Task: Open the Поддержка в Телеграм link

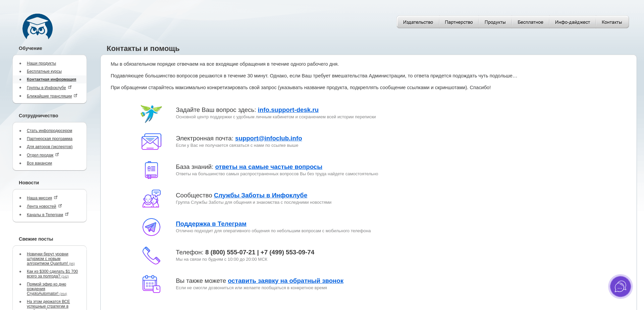Action: pos(211,224)
